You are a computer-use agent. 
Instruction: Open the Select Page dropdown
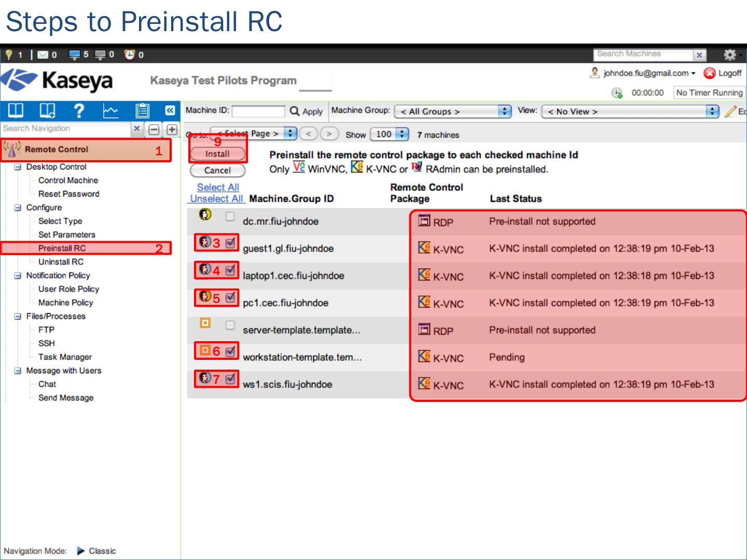(254, 134)
